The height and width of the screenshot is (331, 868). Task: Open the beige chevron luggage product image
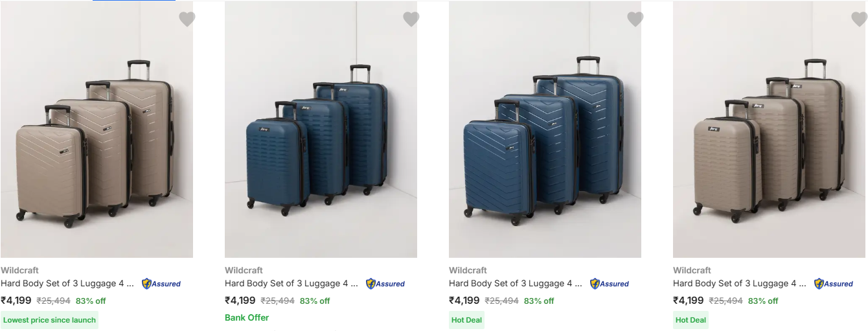(x=97, y=143)
